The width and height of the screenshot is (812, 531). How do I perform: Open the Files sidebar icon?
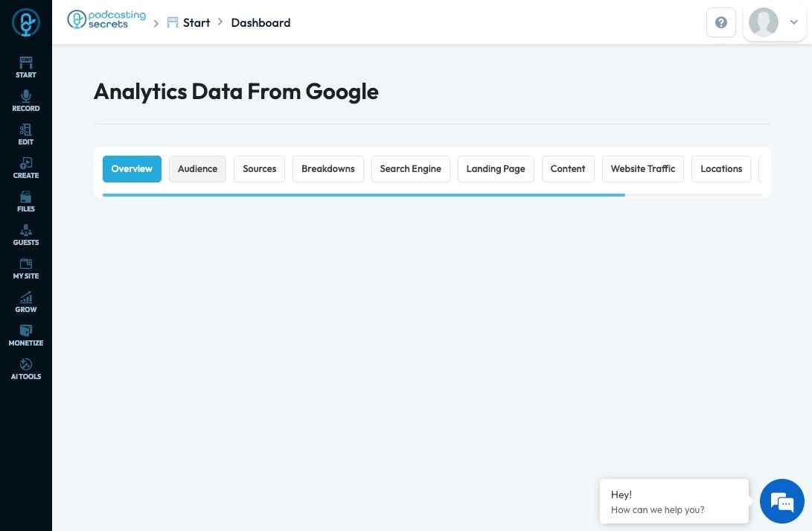click(26, 201)
